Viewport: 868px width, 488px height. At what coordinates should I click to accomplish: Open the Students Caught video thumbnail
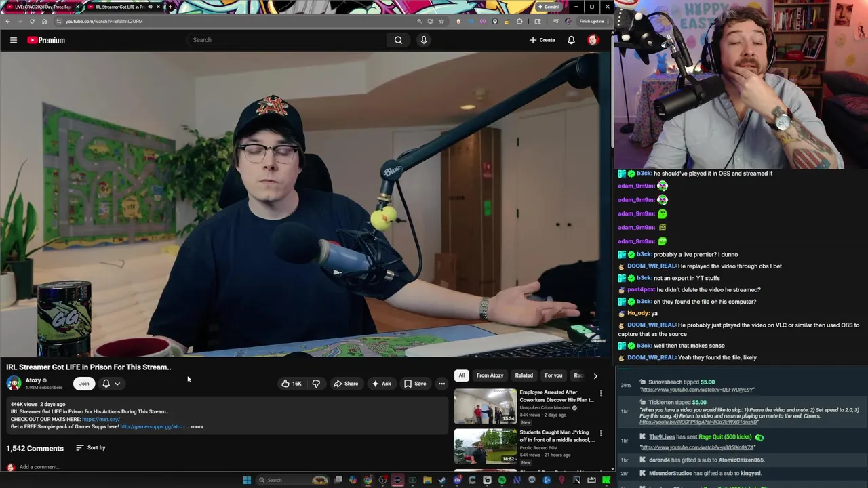[486, 446]
